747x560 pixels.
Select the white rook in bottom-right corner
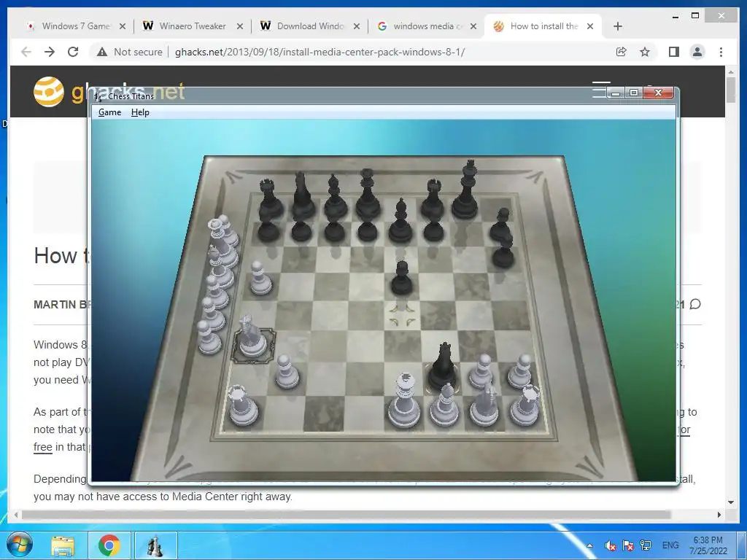pos(525,405)
